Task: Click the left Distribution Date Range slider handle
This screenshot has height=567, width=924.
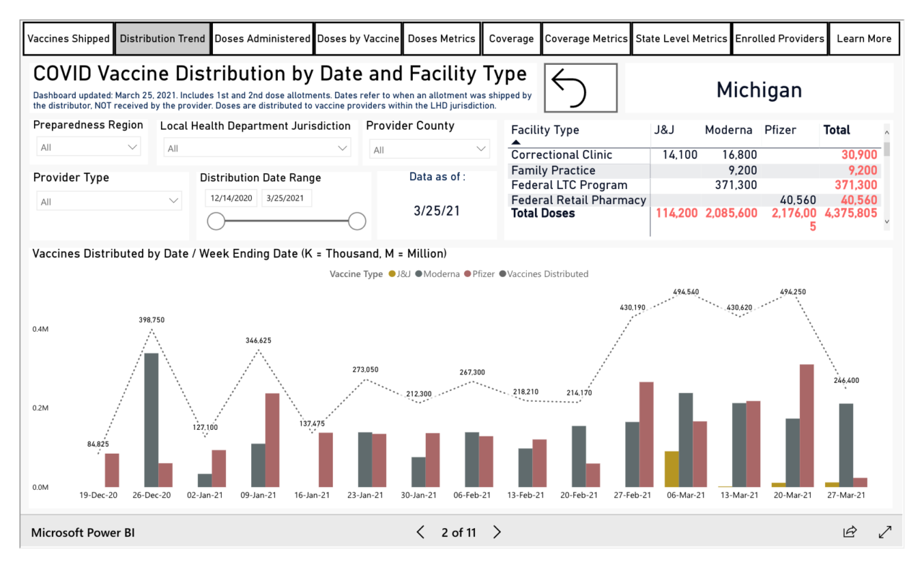Action: pyautogui.click(x=216, y=221)
